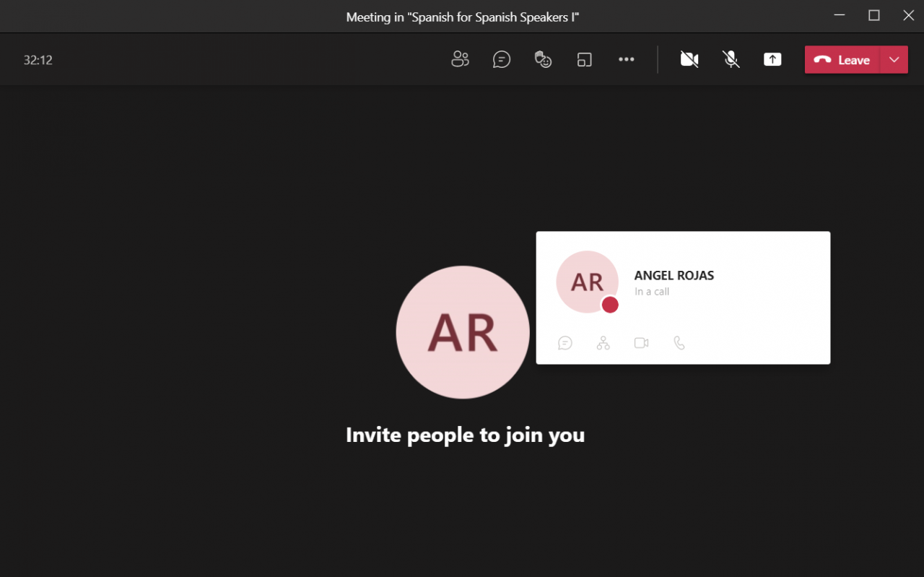Open the breakout rooms icon
924x577 pixels.
pyautogui.click(x=585, y=60)
